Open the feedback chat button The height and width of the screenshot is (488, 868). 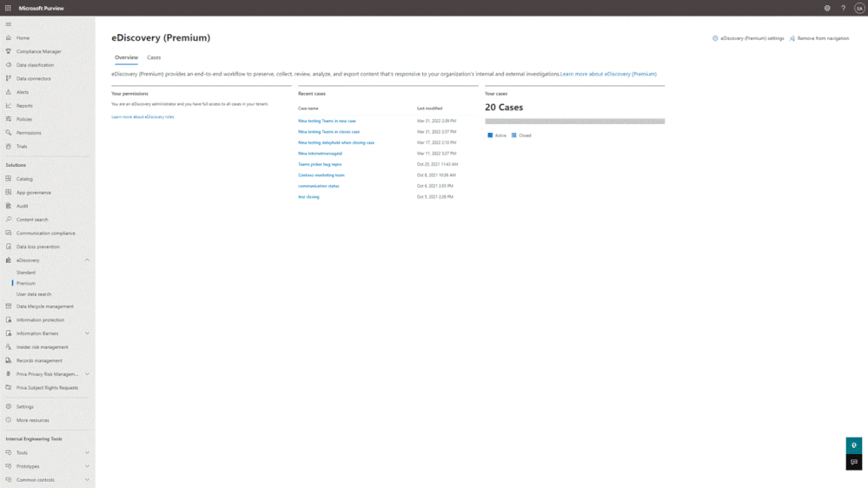click(853, 462)
